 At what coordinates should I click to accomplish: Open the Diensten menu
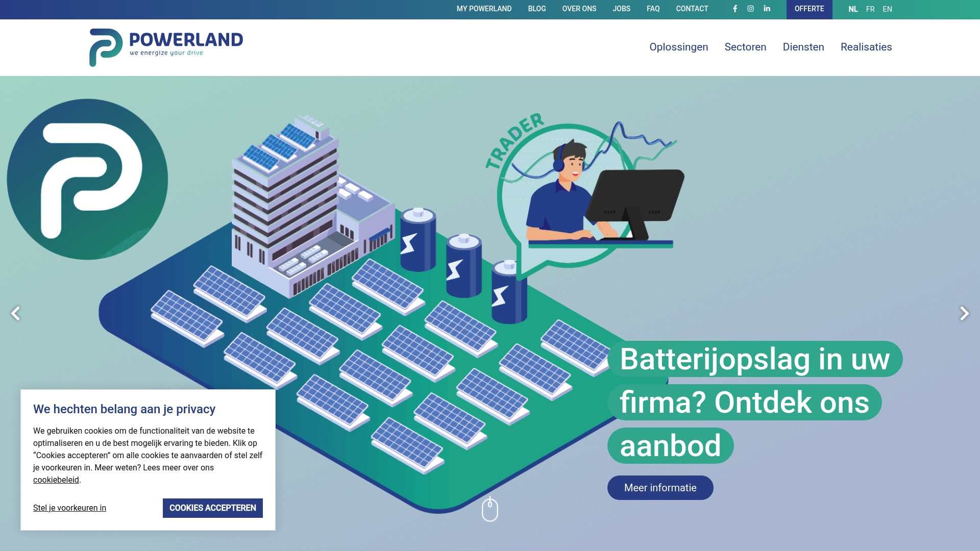tap(803, 47)
